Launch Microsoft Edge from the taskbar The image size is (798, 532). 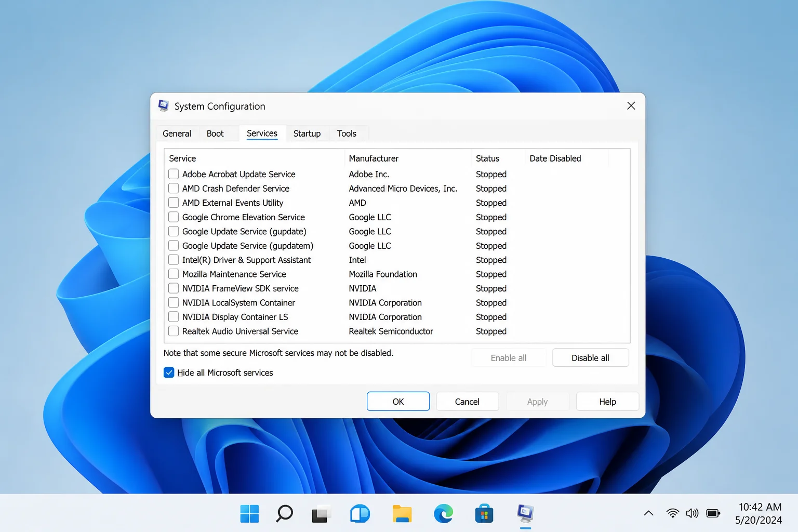[443, 514]
